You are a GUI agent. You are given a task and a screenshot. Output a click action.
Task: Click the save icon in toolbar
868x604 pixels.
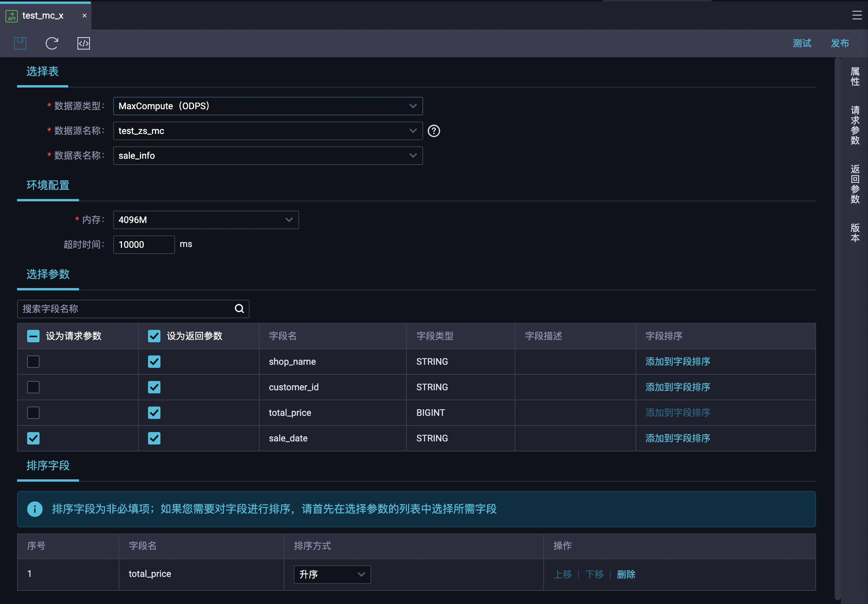pos(20,43)
